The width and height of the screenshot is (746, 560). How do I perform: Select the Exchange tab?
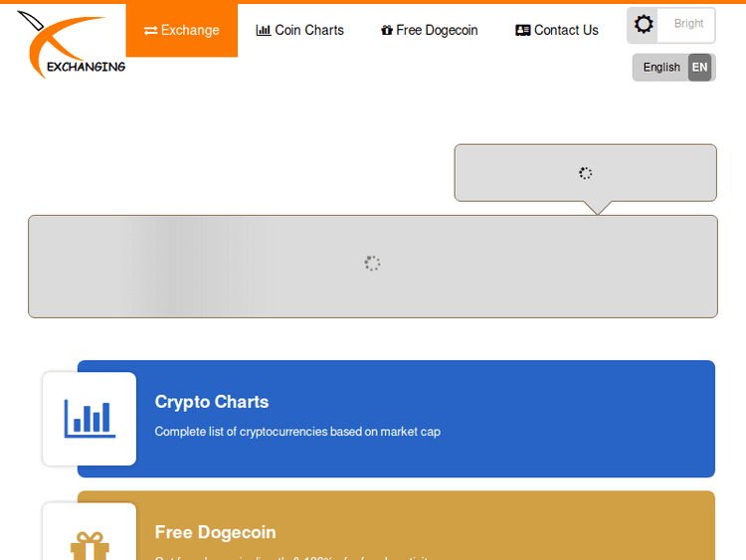[x=182, y=30]
